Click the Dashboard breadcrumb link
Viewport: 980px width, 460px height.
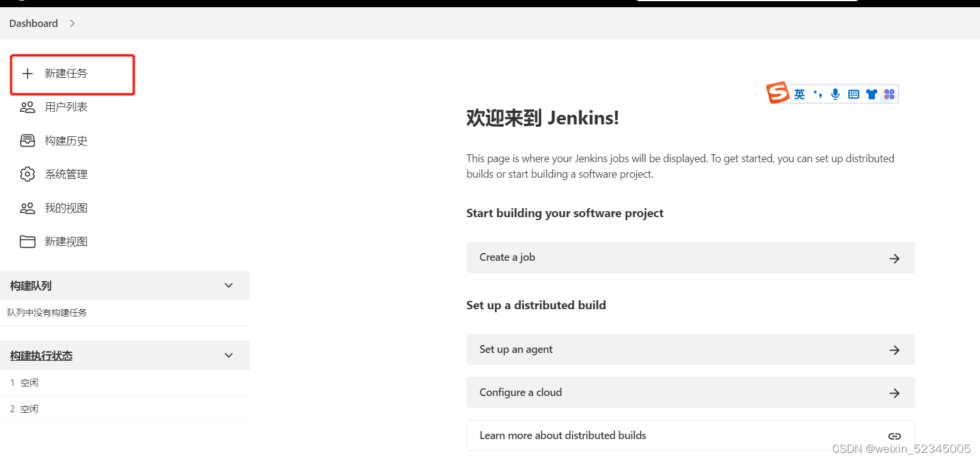(34, 23)
